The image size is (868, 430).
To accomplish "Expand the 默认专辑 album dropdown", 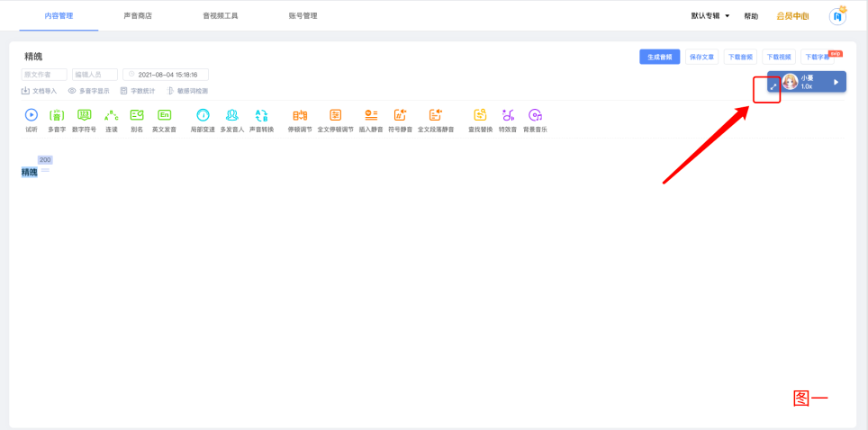I will click(x=710, y=16).
